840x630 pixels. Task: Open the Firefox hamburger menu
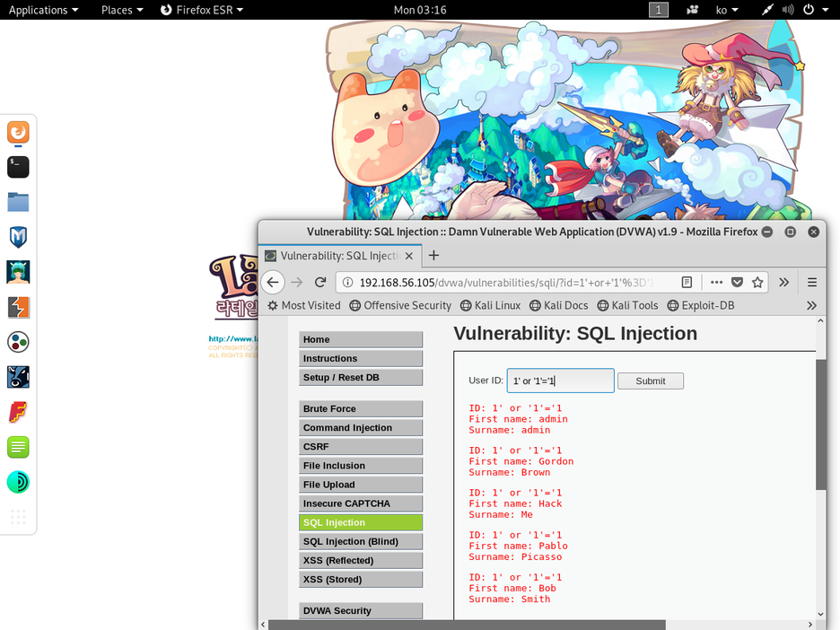[x=812, y=283]
